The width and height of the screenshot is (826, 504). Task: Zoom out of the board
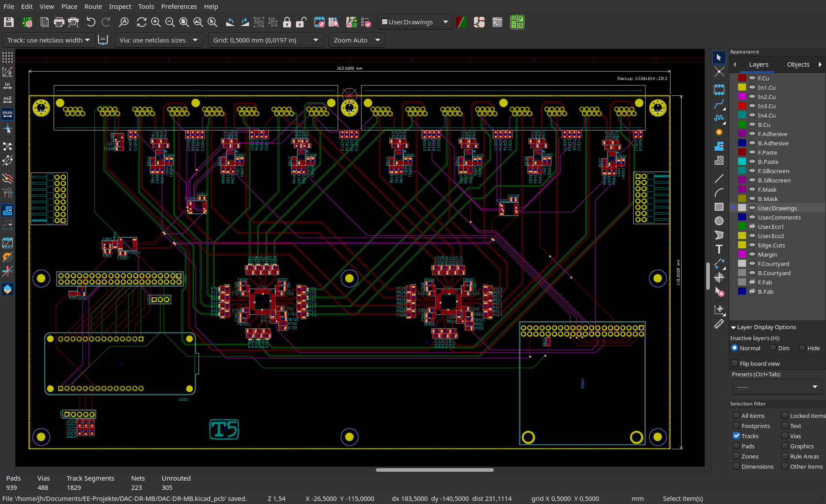pos(170,22)
